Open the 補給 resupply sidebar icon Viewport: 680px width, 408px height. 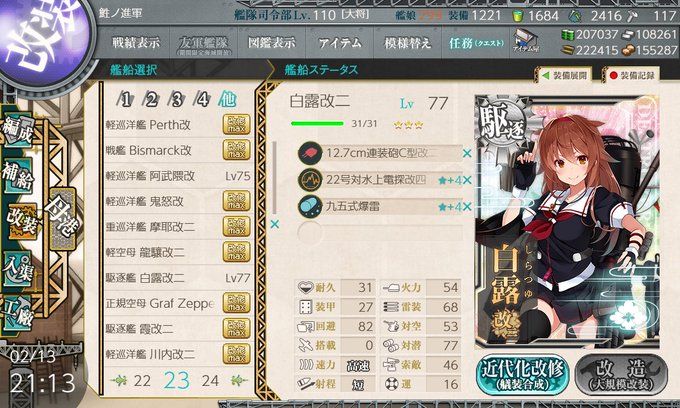point(18,175)
